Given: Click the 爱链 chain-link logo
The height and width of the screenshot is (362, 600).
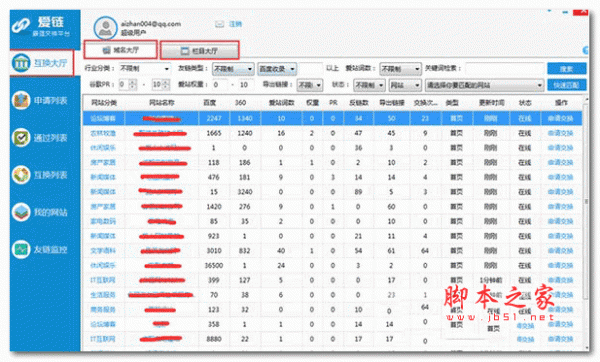Looking at the screenshot, I should coord(21,26).
